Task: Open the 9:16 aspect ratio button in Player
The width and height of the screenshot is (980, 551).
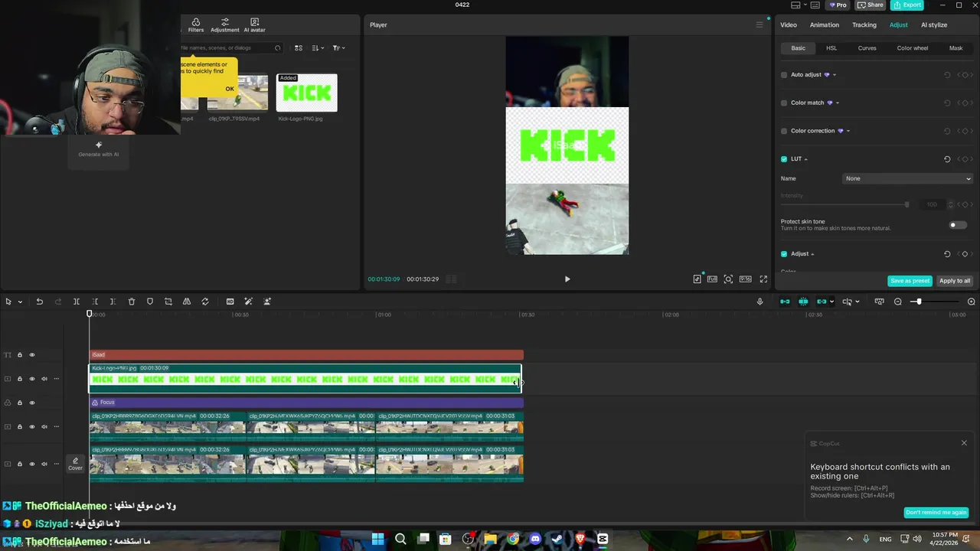Action: pyautogui.click(x=745, y=279)
